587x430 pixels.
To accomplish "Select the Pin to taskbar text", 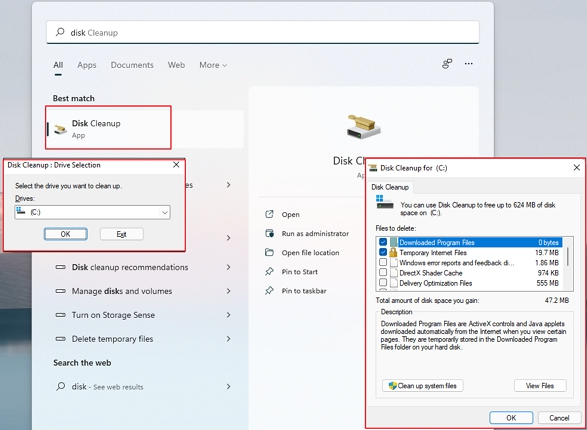I will 304,291.
